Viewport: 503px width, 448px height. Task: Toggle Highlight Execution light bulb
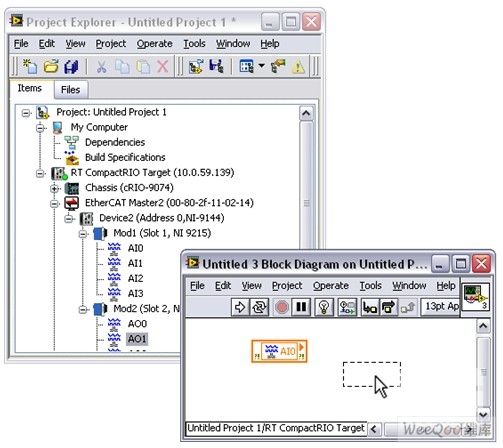pyautogui.click(x=324, y=307)
